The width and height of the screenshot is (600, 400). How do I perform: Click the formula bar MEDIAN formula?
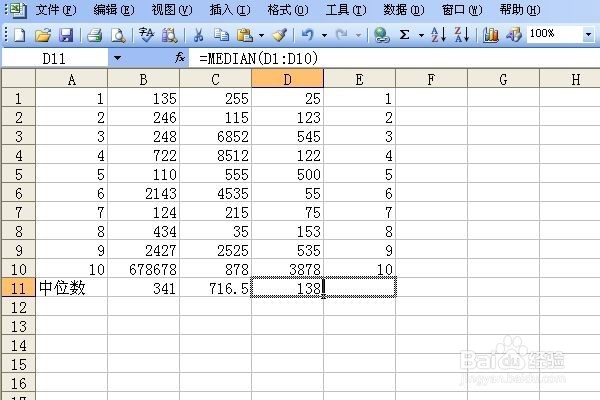[259, 58]
